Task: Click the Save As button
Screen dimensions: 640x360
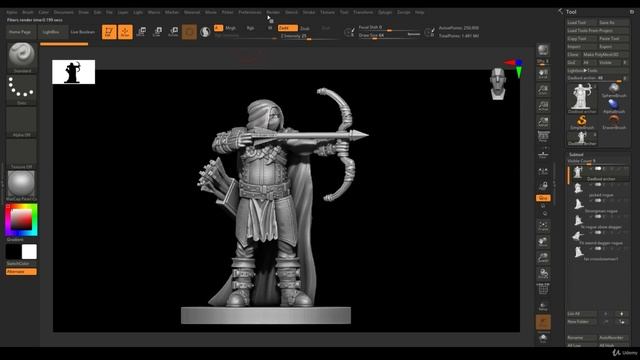Action: pos(614,22)
